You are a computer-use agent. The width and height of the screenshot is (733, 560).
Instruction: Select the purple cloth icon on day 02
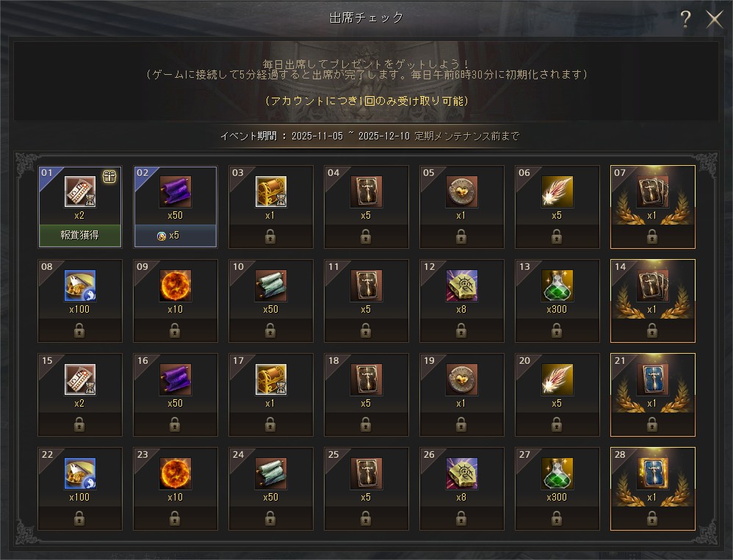click(x=176, y=192)
